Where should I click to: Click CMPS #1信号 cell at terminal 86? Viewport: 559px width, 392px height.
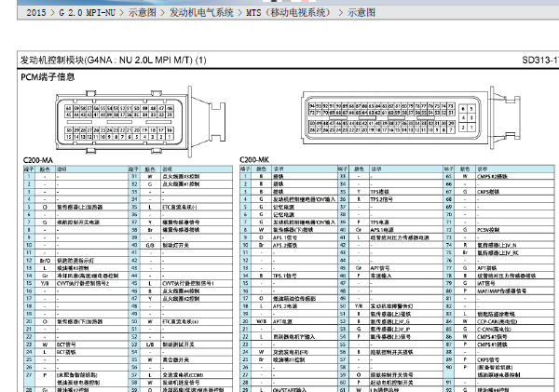click(x=493, y=337)
